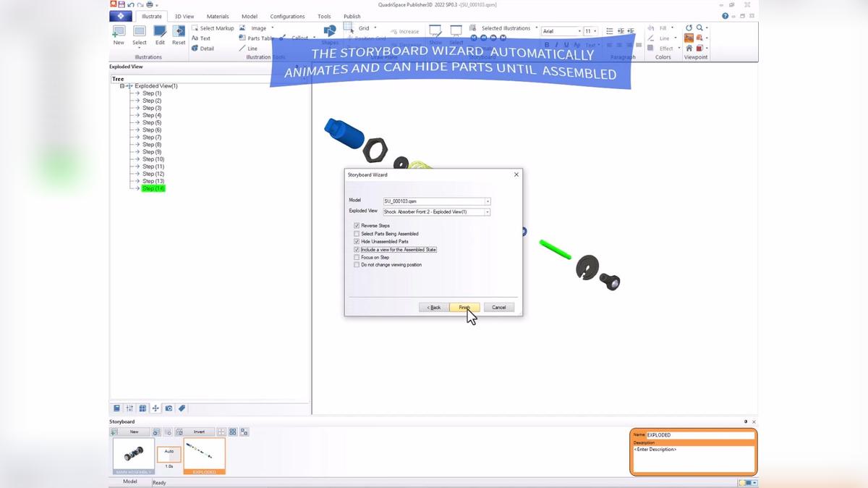868x488 pixels.
Task: Click the move arrows icon below tree panel
Action: pos(156,408)
